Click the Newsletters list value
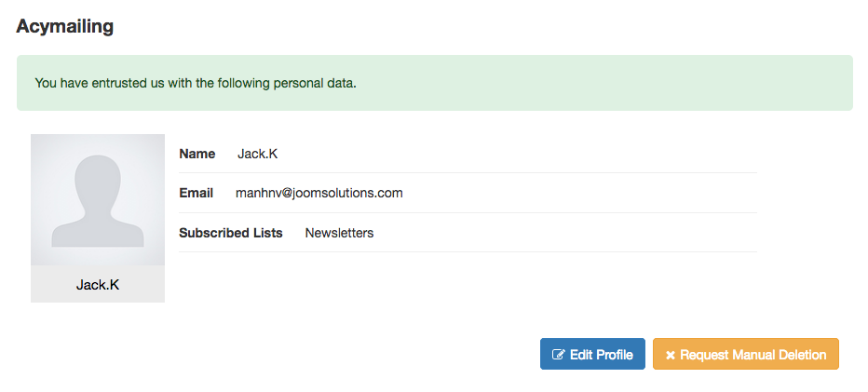This screenshot has height=392, width=868. click(339, 233)
